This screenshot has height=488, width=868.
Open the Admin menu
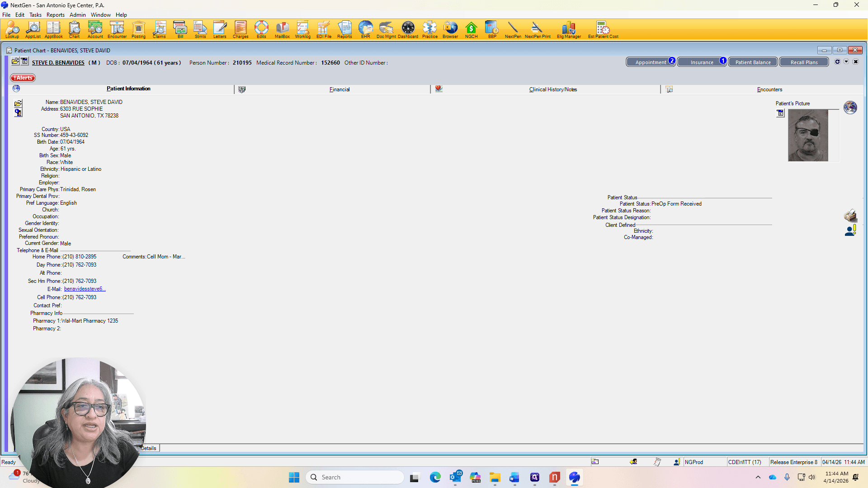pos(77,15)
